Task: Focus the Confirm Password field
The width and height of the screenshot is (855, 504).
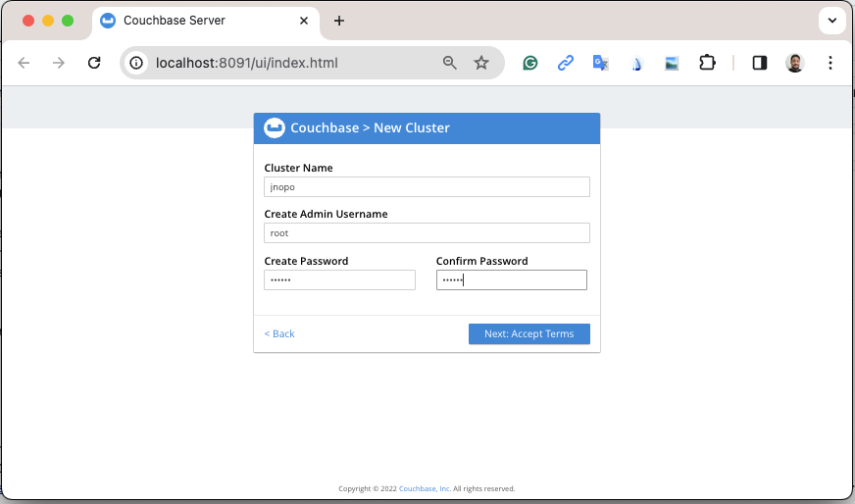Action: point(512,279)
